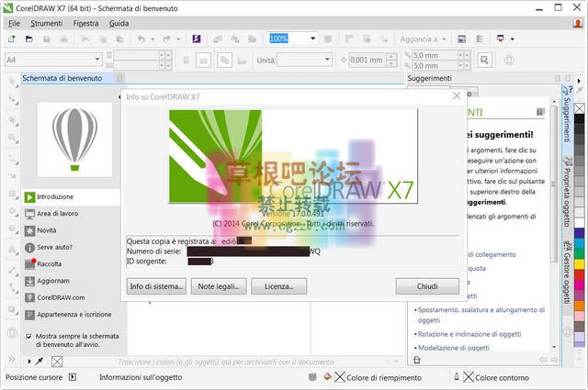
Task: Expand the undo history dropdown arrow
Action: pos(153,39)
